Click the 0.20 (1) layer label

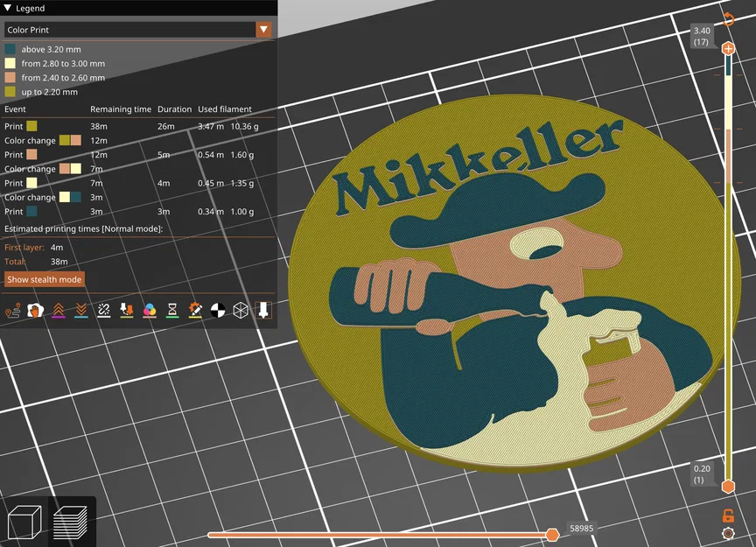[702, 474]
